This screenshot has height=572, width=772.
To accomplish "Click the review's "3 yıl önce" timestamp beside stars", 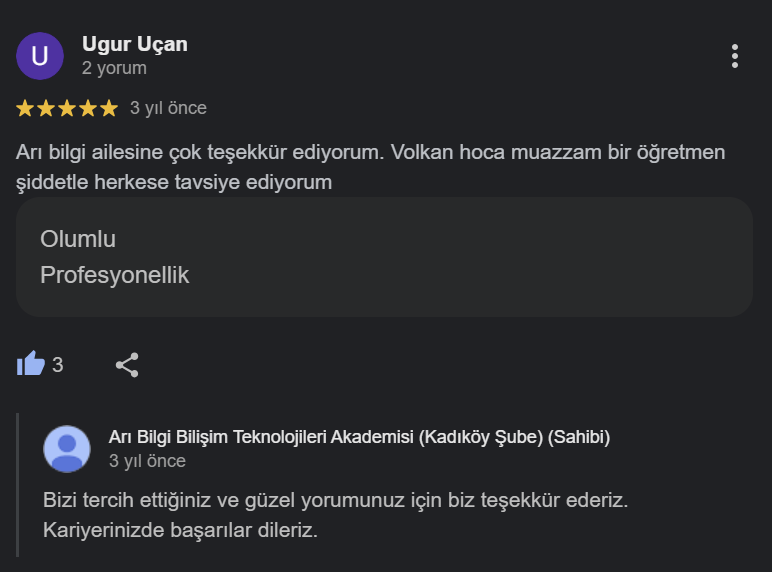I will click(168, 108).
